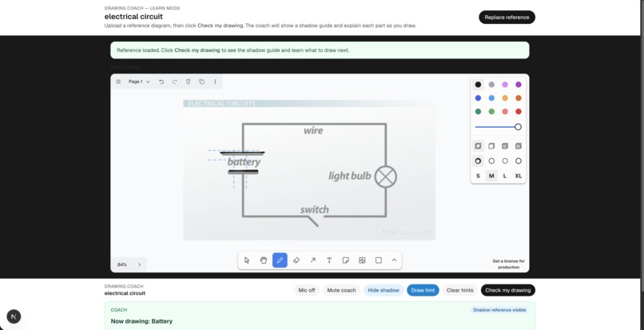Click the Draw hint button
Screen dimensions: 644x330
pyautogui.click(x=423, y=290)
